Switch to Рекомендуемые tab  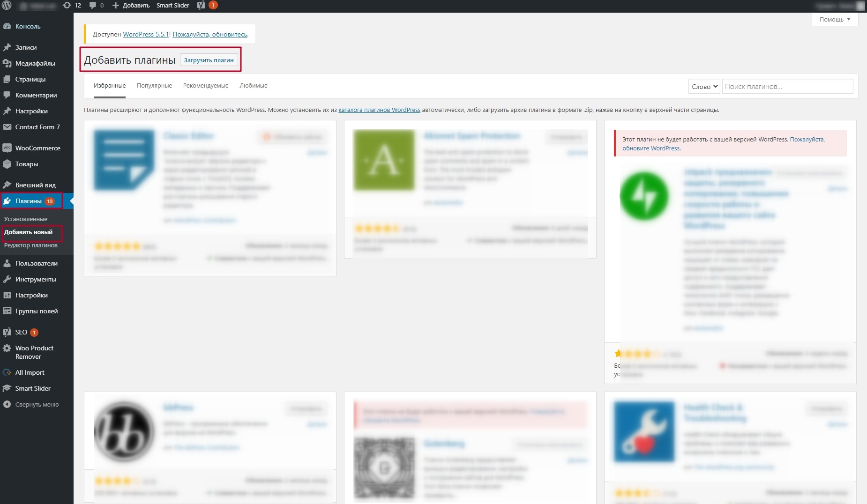206,86
